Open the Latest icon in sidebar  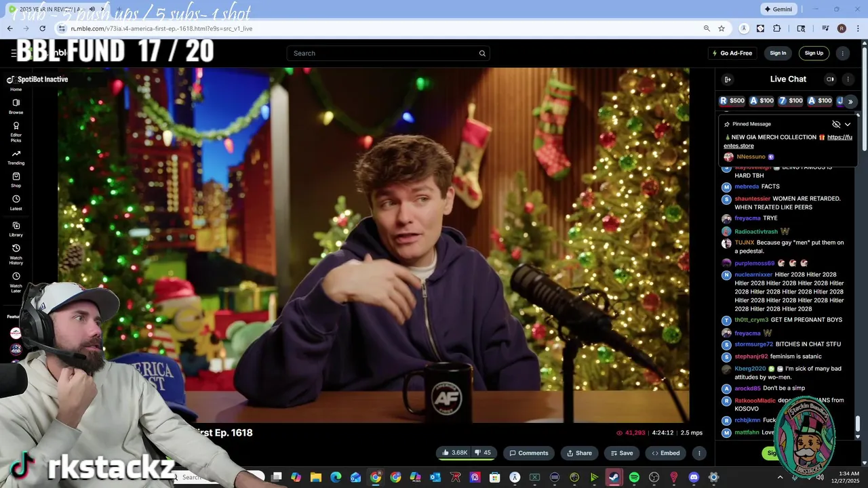click(x=16, y=203)
